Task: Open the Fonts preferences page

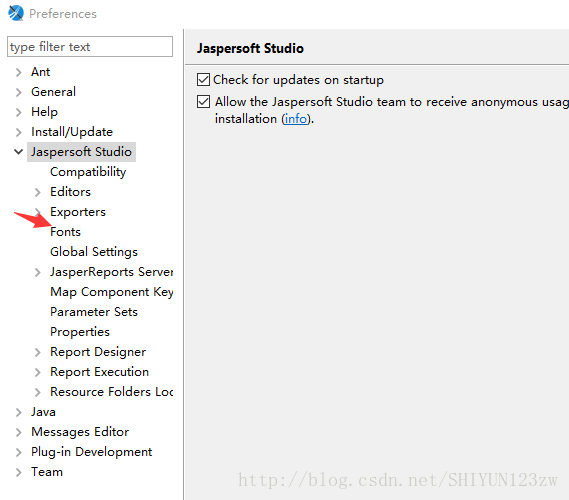Action: click(65, 232)
